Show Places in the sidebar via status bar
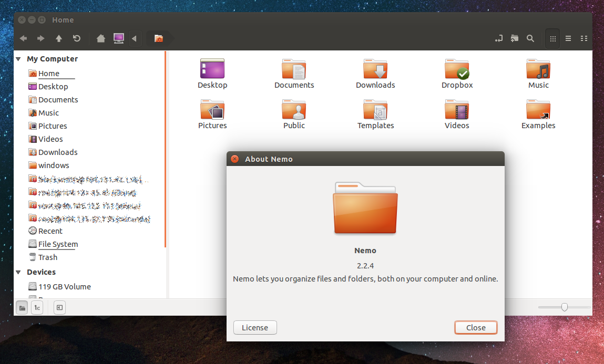This screenshot has width=604, height=364. tap(23, 307)
